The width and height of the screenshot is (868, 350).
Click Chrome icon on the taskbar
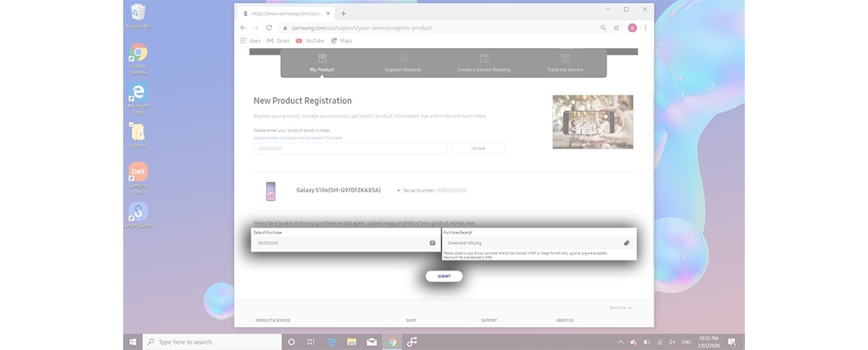coord(392,342)
